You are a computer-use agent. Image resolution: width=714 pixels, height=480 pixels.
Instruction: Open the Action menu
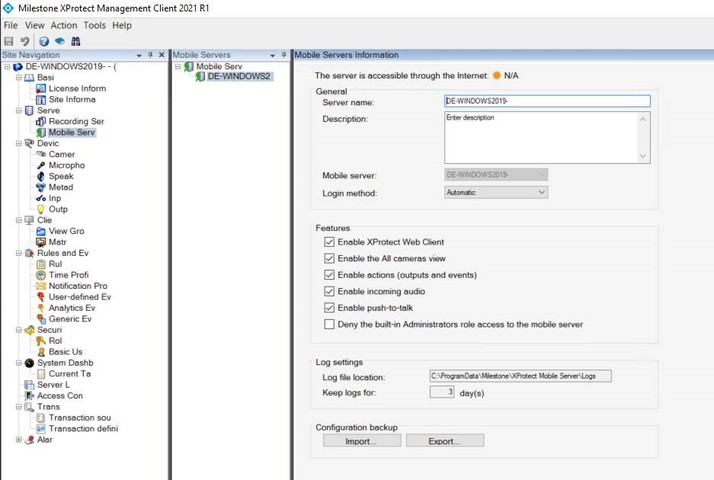[x=64, y=25]
